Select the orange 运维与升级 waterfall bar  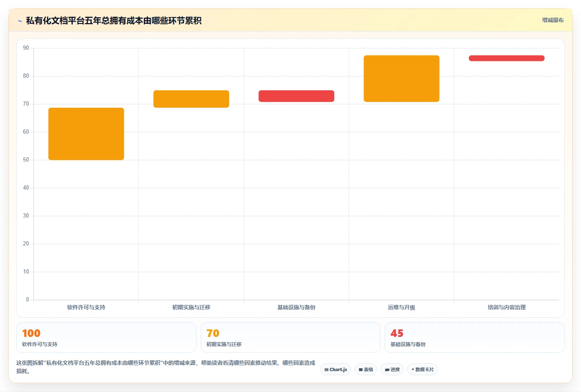[x=401, y=78]
